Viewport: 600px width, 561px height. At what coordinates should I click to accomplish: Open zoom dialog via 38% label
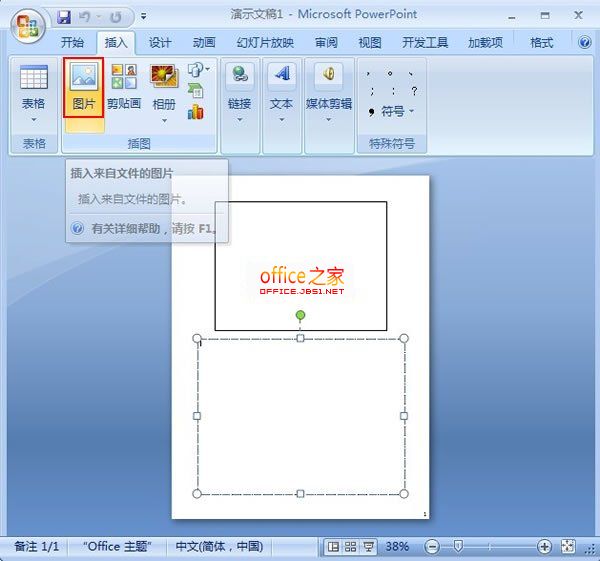[x=397, y=546]
